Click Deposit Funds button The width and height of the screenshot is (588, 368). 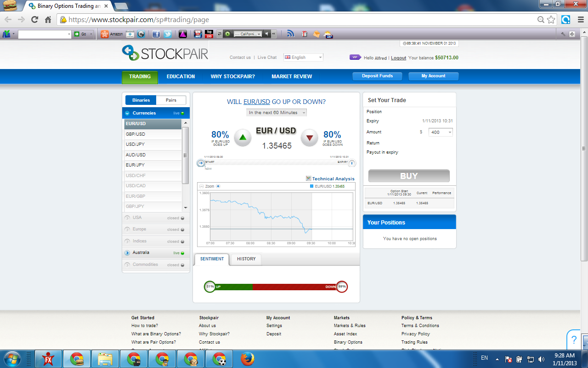point(377,76)
